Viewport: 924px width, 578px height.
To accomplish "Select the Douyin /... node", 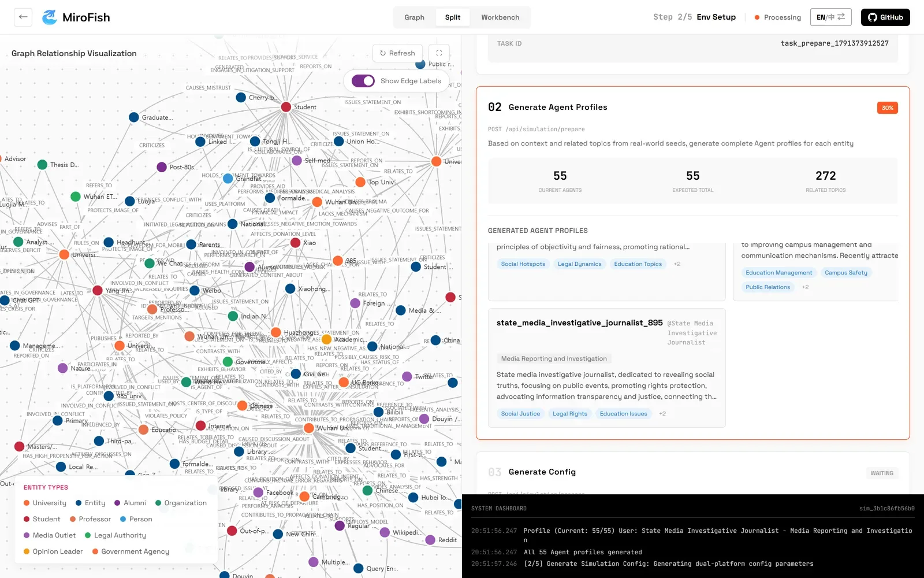I will click(x=424, y=419).
